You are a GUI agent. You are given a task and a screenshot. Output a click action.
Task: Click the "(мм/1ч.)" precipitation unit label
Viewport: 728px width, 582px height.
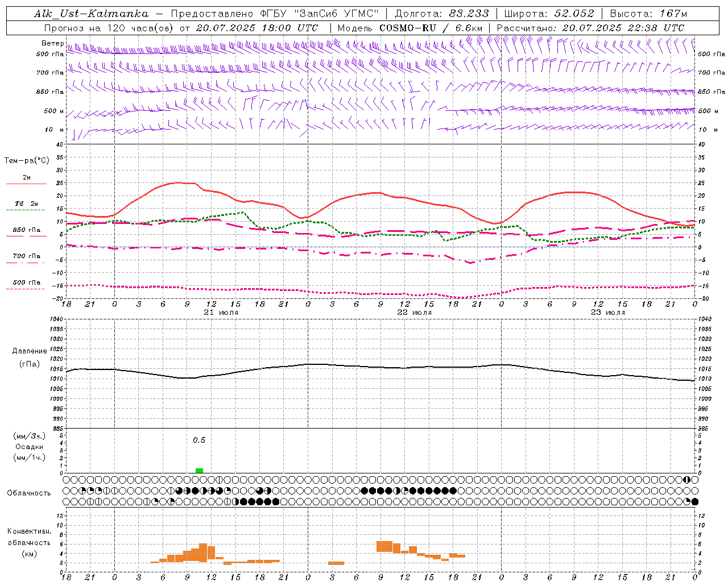[30, 458]
